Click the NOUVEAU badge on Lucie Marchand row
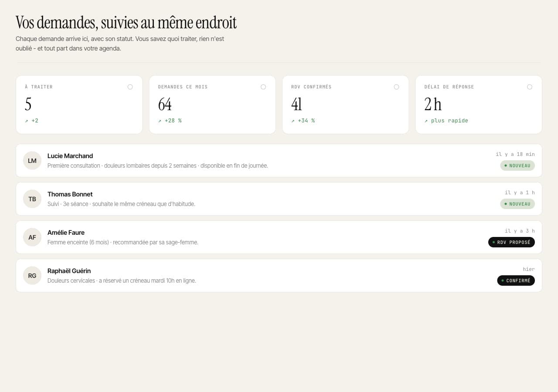The height and width of the screenshot is (392, 558). tap(517, 166)
